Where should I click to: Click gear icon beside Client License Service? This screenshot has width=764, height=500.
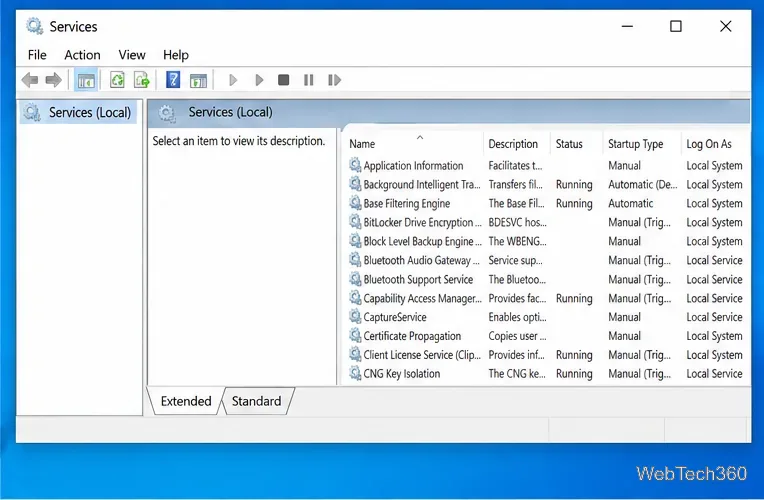[355, 354]
